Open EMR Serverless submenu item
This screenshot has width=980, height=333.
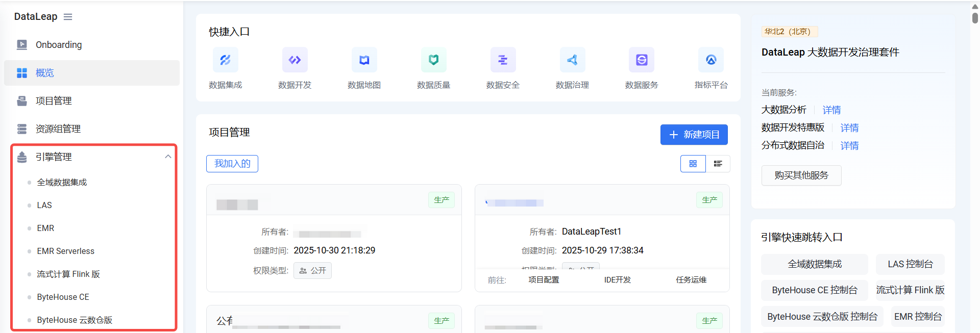click(x=65, y=251)
